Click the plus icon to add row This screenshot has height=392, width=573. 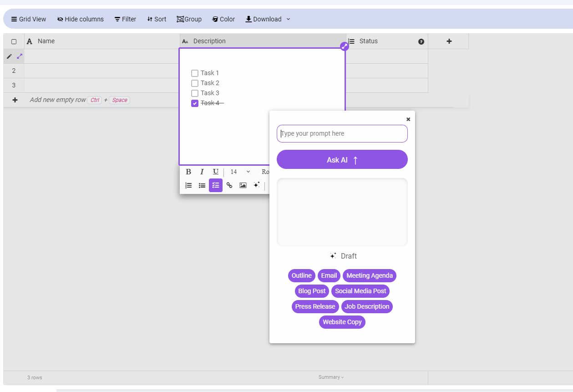tap(15, 100)
